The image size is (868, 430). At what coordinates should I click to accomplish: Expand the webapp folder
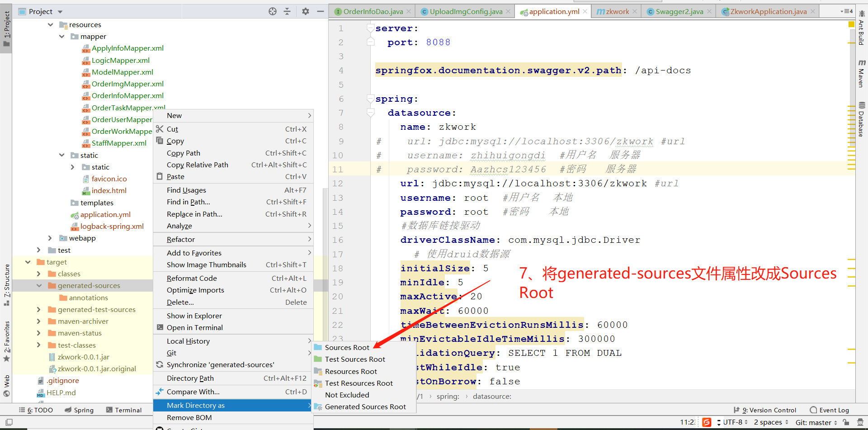pyautogui.click(x=50, y=238)
